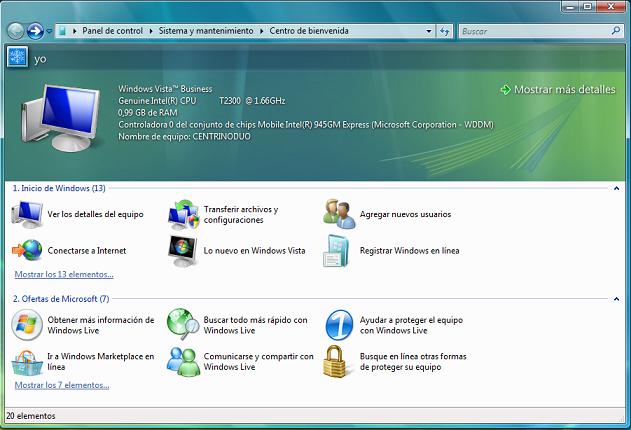Click Mostrar los 13 elementos link
The image size is (631, 430).
[x=64, y=274]
